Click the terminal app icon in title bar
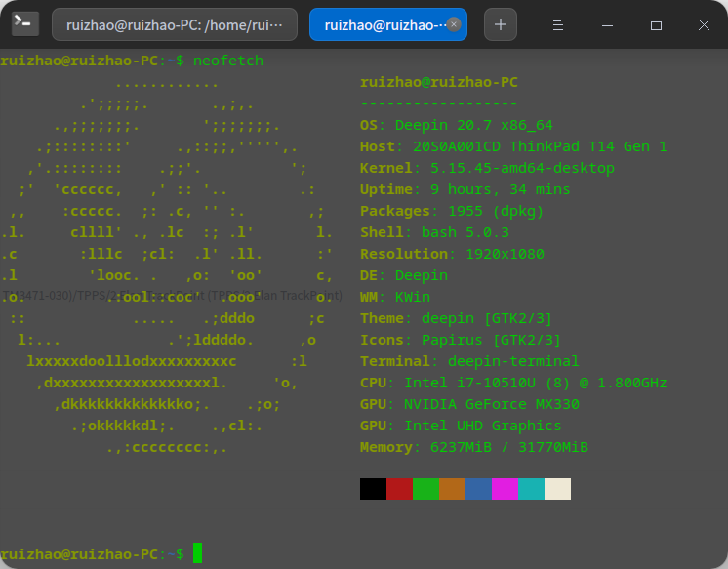This screenshot has height=569, width=728. 25,23
